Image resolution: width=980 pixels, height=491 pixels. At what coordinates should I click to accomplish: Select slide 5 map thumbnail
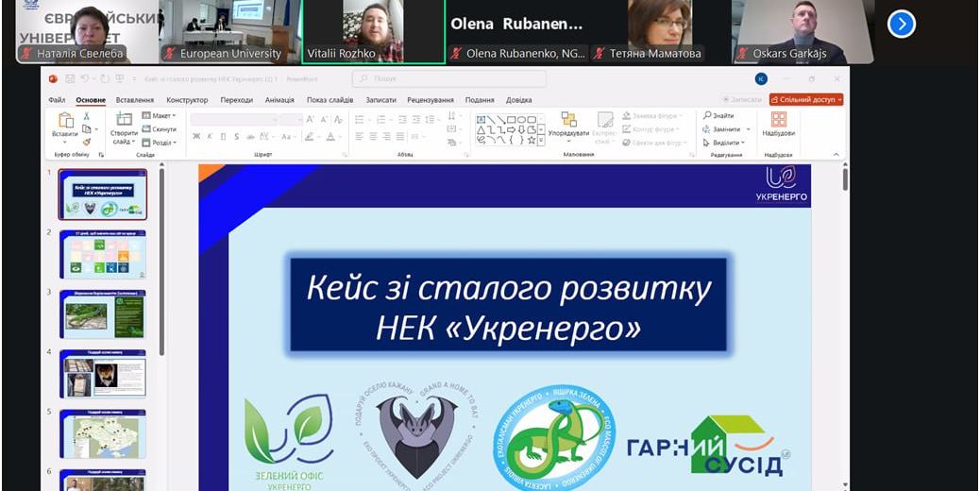tap(103, 433)
